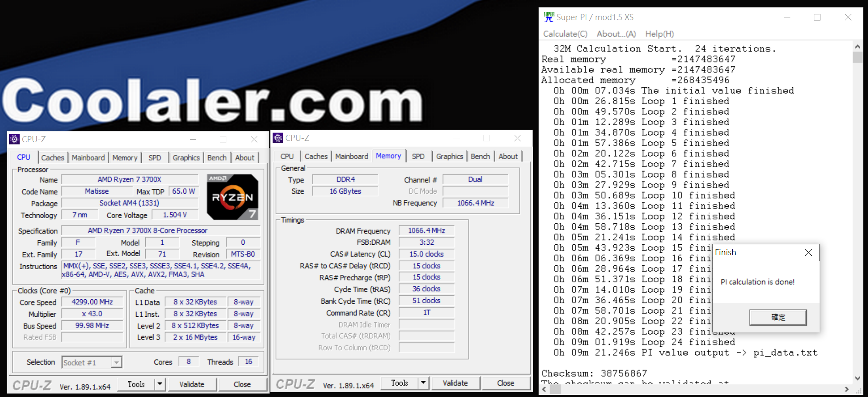Minimize the Super PI window
This screenshot has height=397, width=868.
(787, 17)
